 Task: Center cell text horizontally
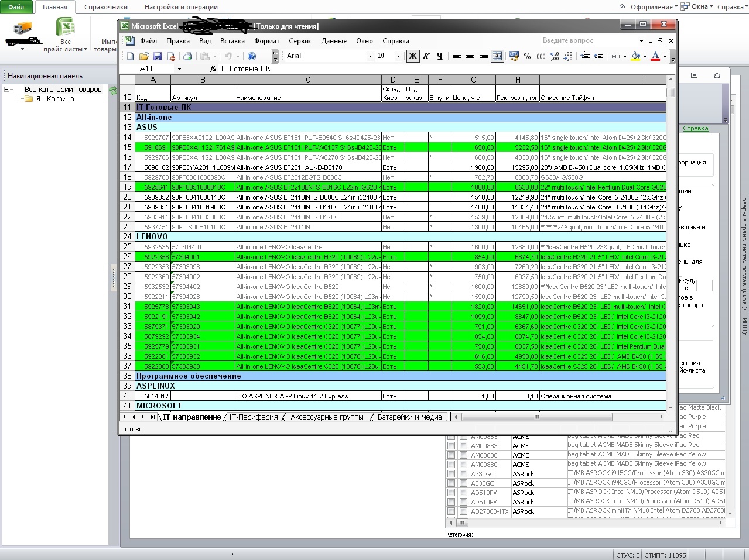(470, 56)
